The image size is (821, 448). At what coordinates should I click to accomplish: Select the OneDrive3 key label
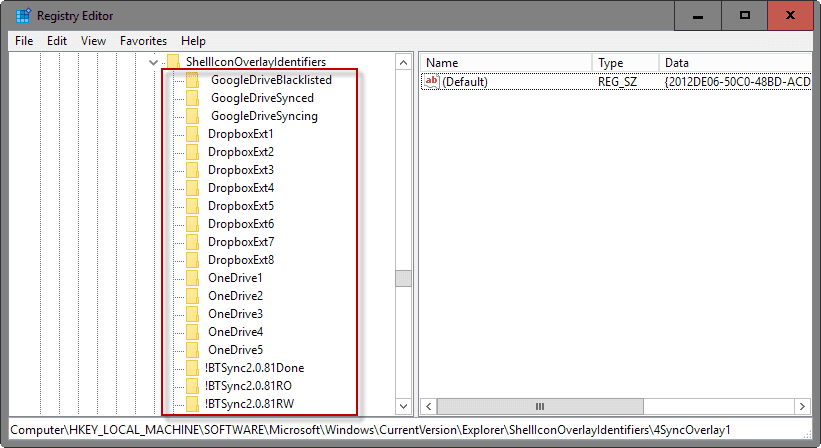236,313
